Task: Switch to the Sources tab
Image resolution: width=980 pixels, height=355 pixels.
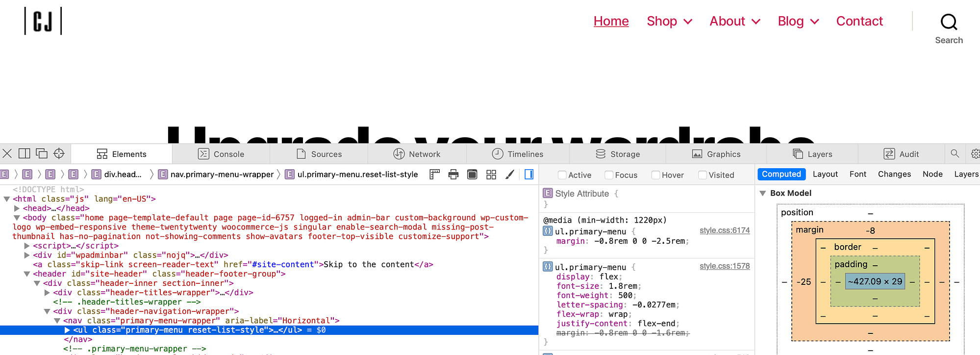Action: (319, 154)
